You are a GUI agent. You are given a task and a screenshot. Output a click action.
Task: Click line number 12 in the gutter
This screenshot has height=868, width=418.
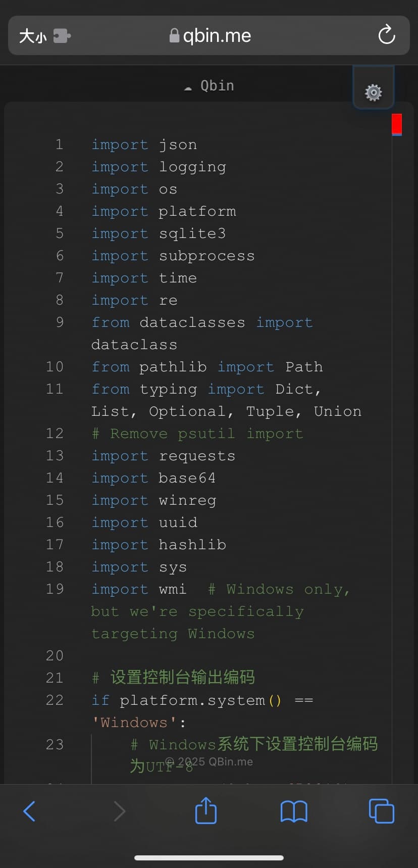click(55, 433)
